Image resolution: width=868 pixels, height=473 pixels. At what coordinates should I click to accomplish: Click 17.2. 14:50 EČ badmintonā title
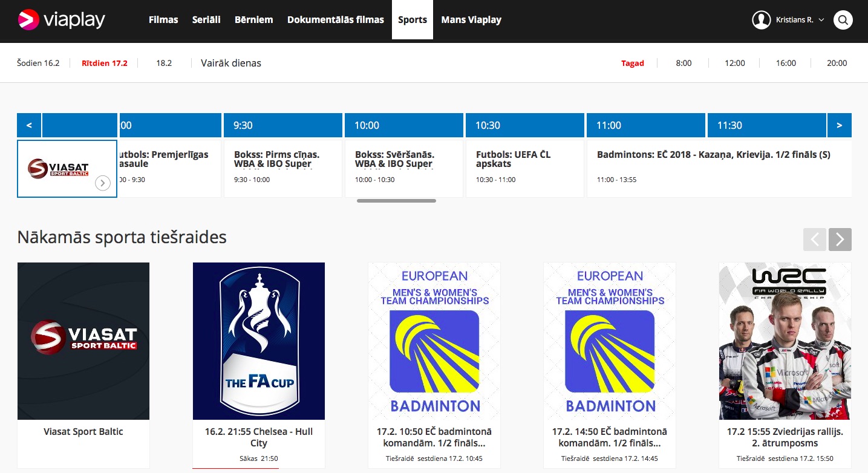click(610, 437)
